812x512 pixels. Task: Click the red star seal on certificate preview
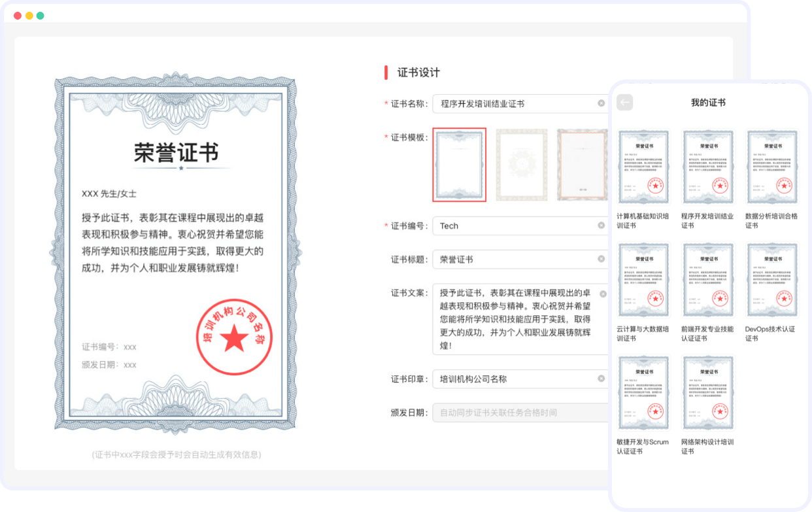[234, 338]
